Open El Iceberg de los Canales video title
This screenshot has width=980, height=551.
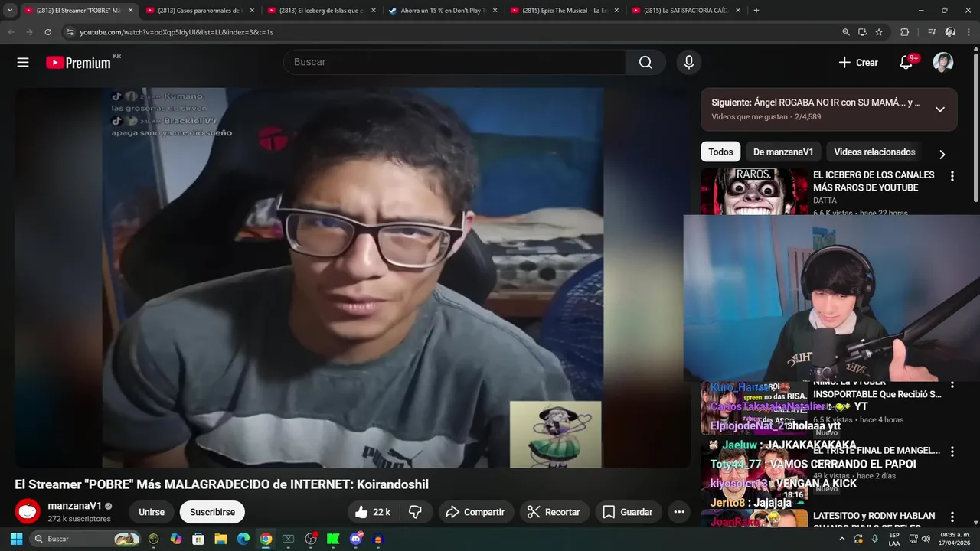(x=874, y=181)
